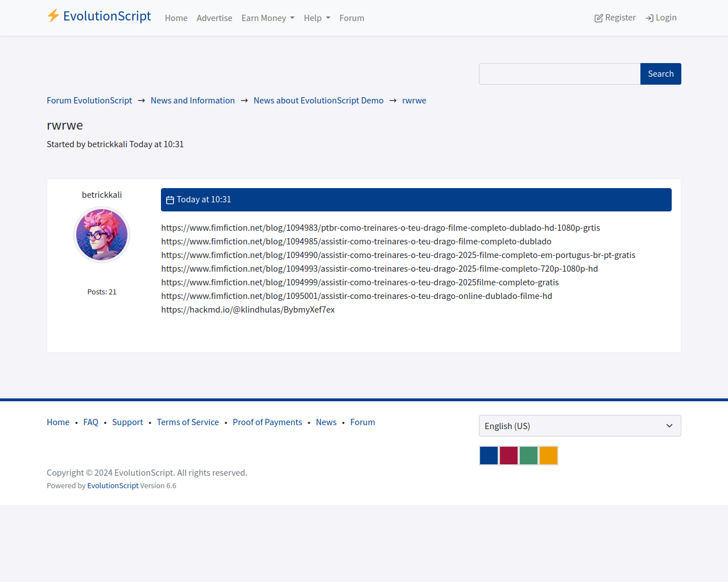The height and width of the screenshot is (582, 728).
Task: Click the fimfiction blog 1095001 URL text
Action: coord(357,296)
